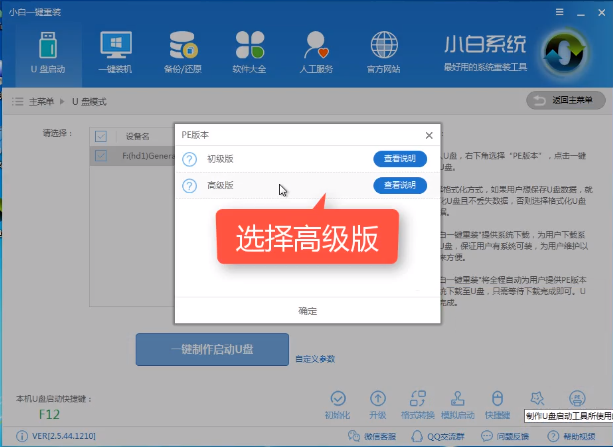The height and width of the screenshot is (447, 613).
Task: Open the U盘启动 tab
Action: [48, 53]
